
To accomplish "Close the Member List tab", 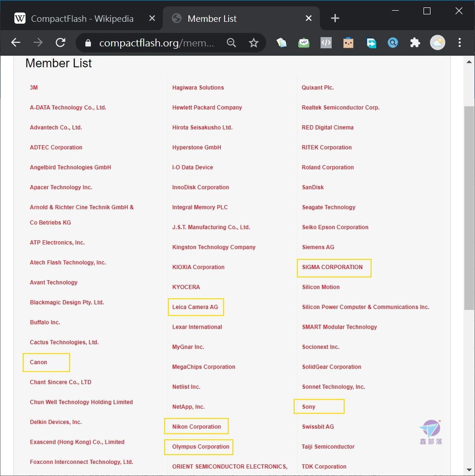I will [x=308, y=19].
